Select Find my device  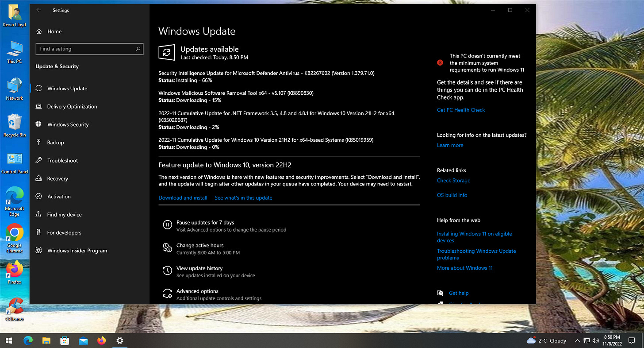coord(63,214)
